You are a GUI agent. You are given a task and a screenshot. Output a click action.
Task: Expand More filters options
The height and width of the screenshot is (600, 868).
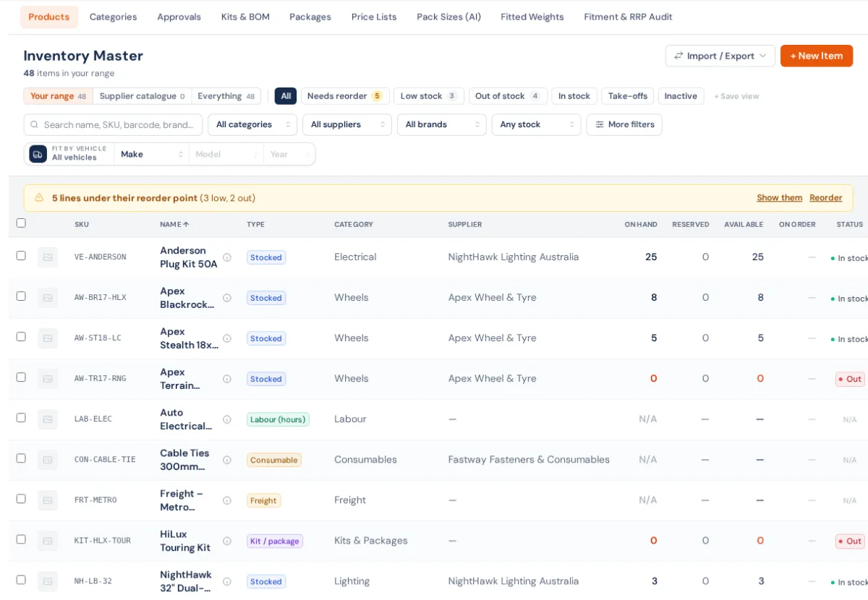(624, 124)
